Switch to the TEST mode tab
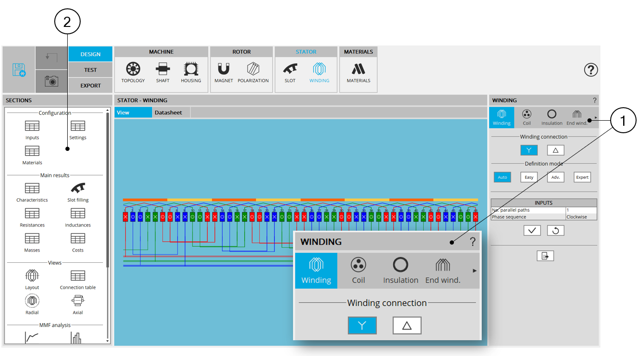 90,70
